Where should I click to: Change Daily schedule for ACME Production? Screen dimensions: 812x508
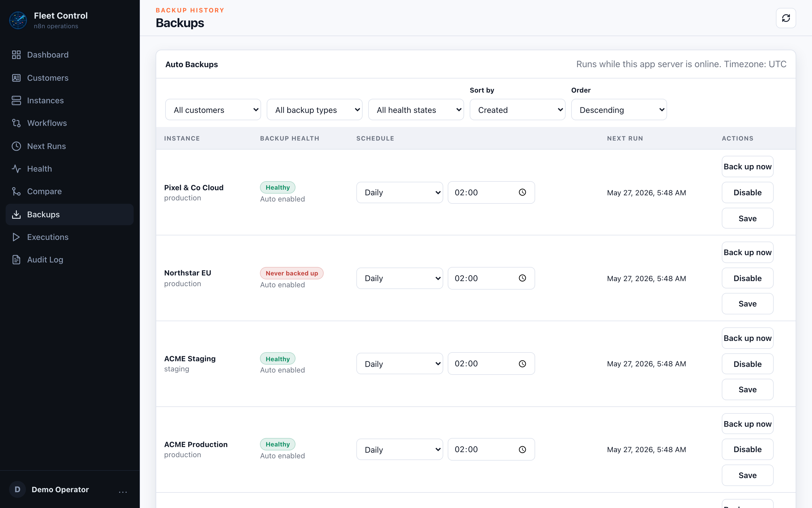tap(400, 450)
